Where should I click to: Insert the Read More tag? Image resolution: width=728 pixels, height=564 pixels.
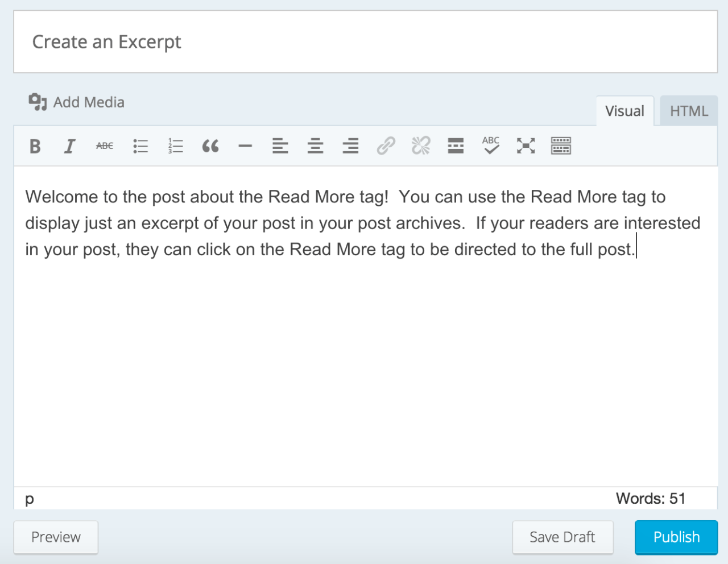click(456, 146)
